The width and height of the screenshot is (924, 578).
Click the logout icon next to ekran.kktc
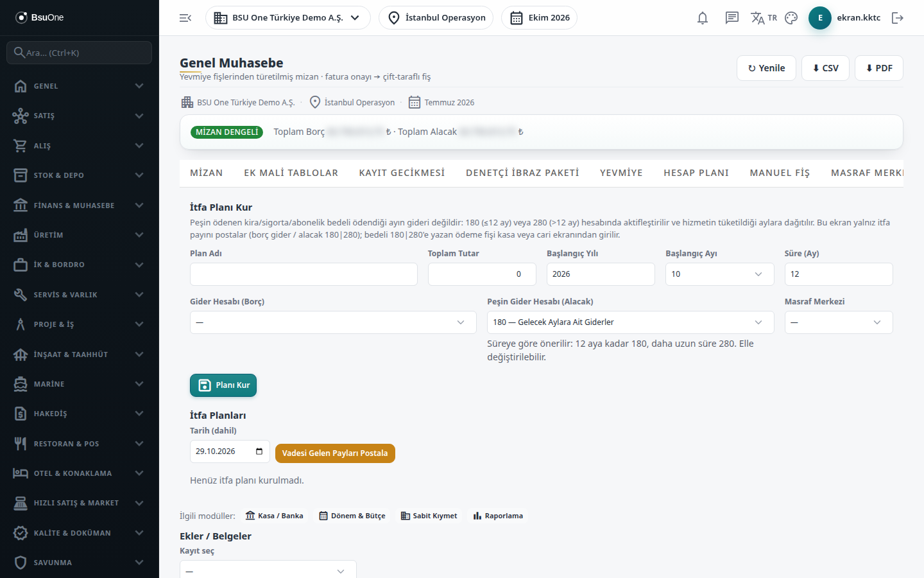click(x=898, y=18)
